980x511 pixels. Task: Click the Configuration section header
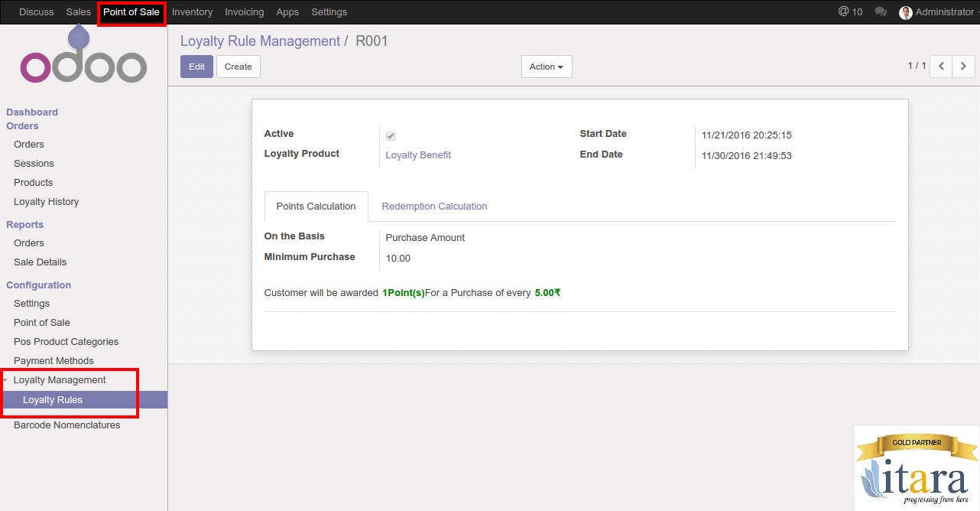[x=39, y=285]
